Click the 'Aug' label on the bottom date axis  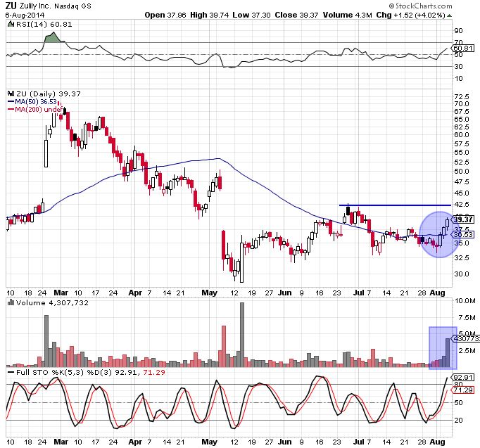click(x=438, y=442)
